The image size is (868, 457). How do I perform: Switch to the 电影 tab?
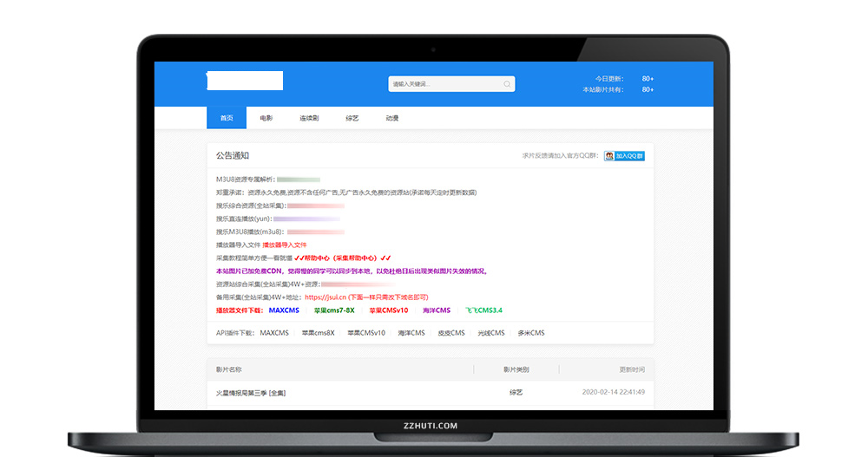pos(266,118)
